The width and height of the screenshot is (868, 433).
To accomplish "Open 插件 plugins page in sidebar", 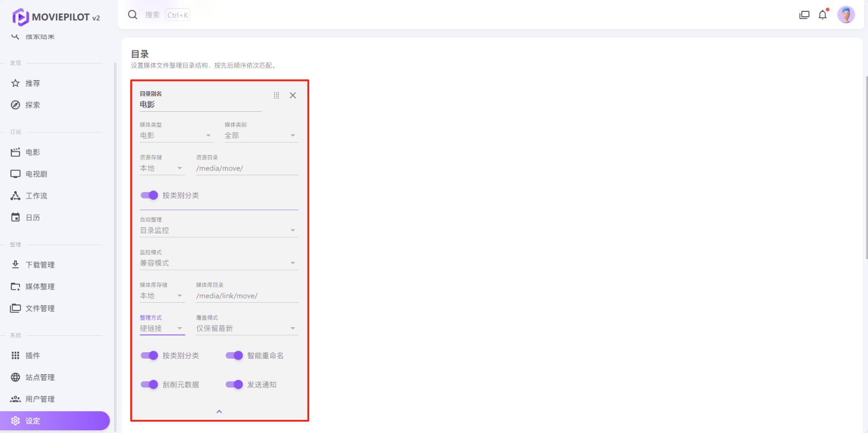I will coord(33,355).
